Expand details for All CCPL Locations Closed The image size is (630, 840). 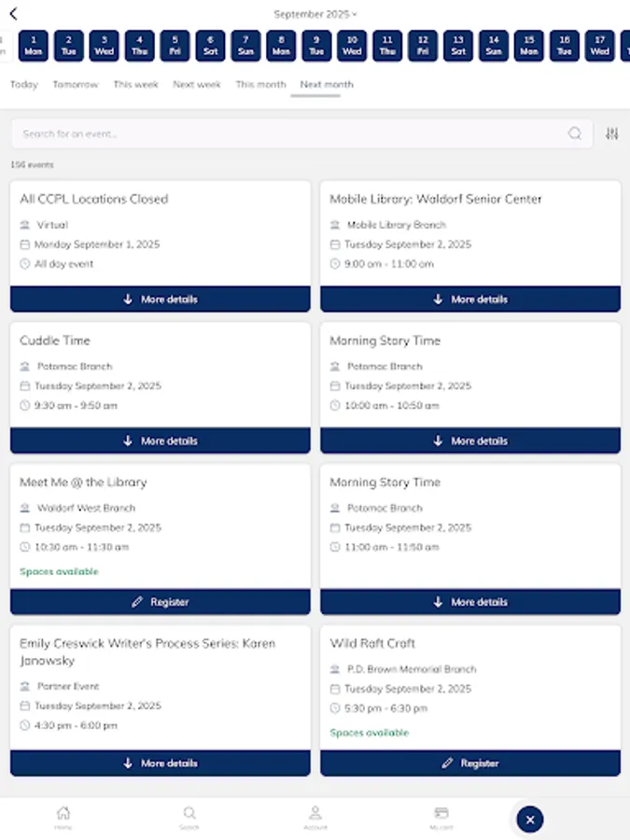160,299
